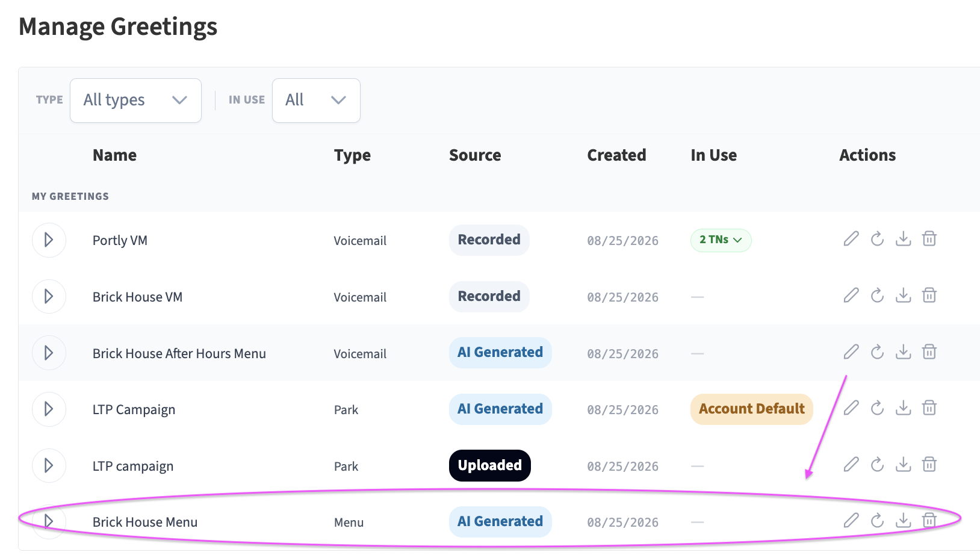Delete the Portly VM greeting
The width and height of the screenshot is (980, 555).
pyautogui.click(x=929, y=239)
